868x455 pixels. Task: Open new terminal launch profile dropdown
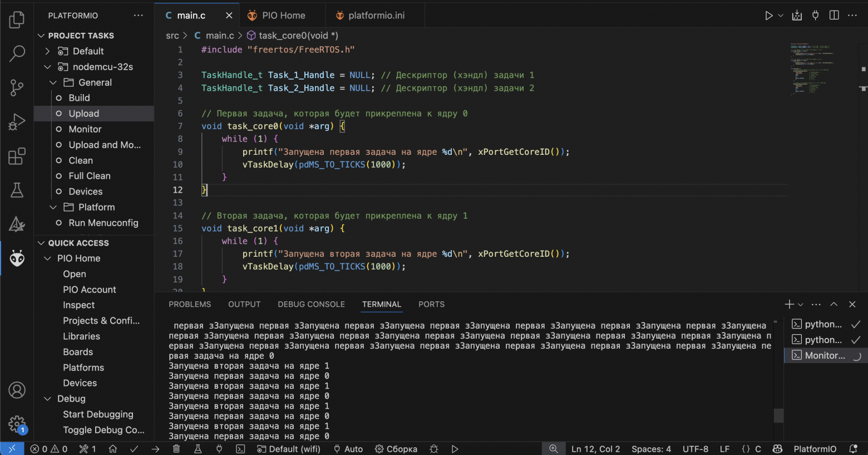pyautogui.click(x=801, y=305)
